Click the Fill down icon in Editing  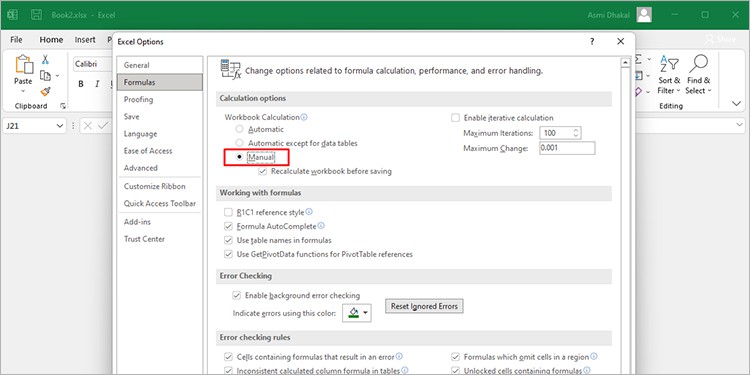(x=639, y=75)
